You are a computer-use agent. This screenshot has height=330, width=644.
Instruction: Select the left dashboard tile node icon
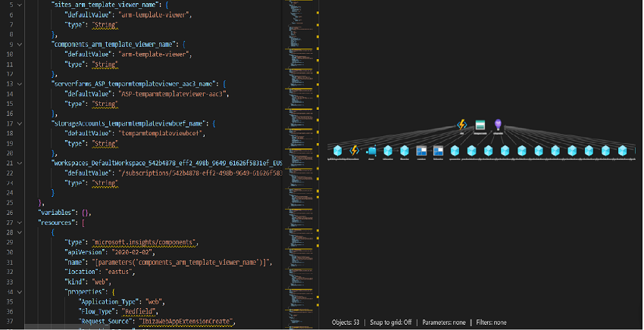[421, 151]
